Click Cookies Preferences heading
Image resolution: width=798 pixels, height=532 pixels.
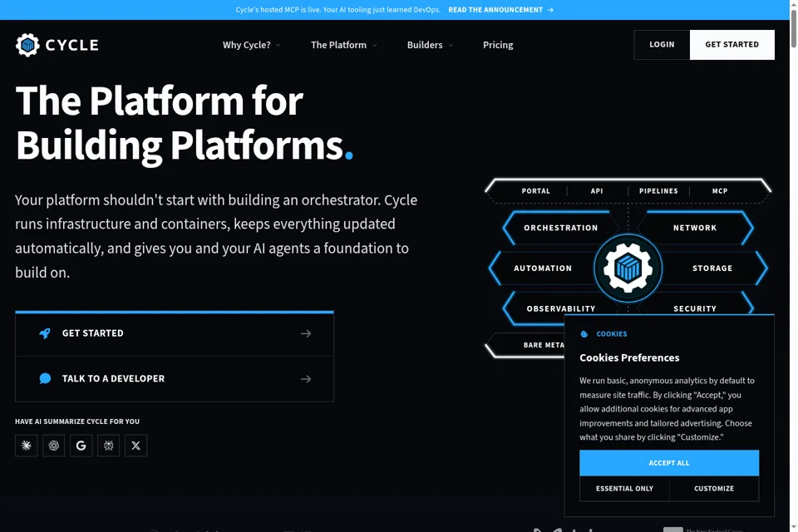629,358
